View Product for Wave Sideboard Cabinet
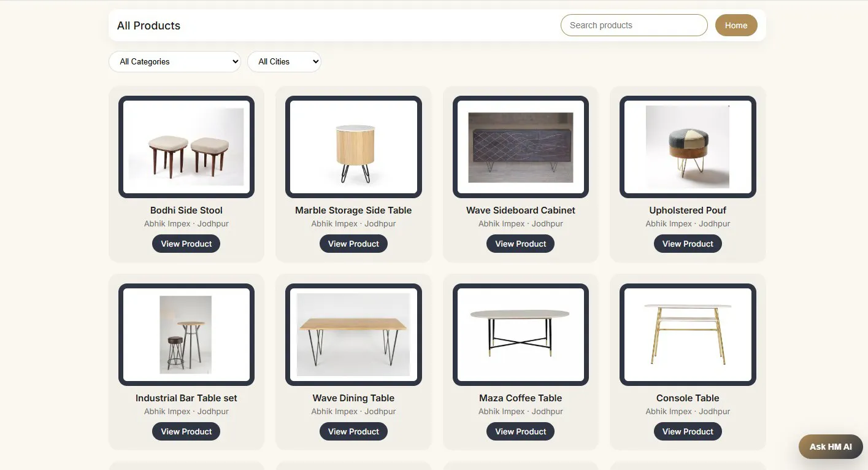 (x=521, y=244)
